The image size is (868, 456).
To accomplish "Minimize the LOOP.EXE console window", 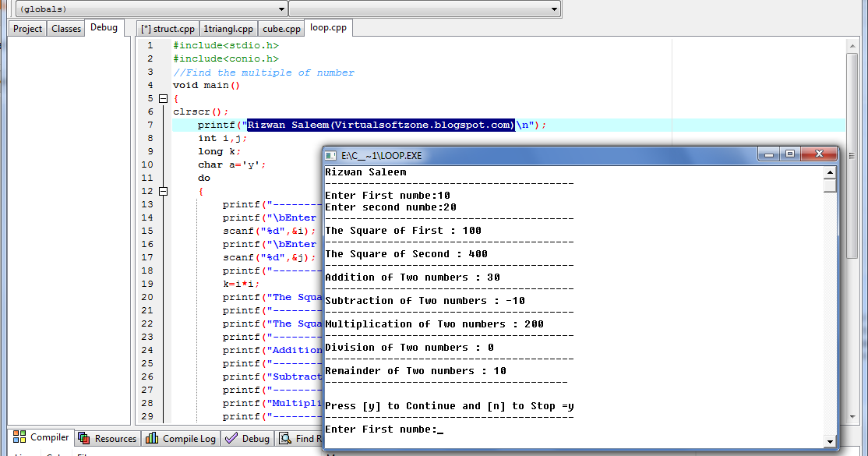I will pos(769,154).
